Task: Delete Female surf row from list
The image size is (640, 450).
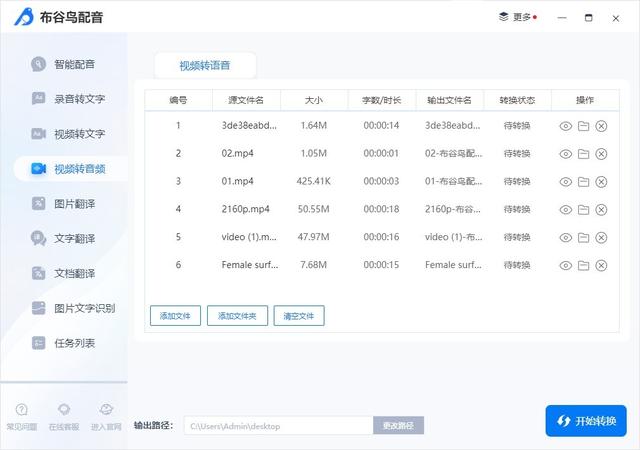Action: [x=601, y=266]
